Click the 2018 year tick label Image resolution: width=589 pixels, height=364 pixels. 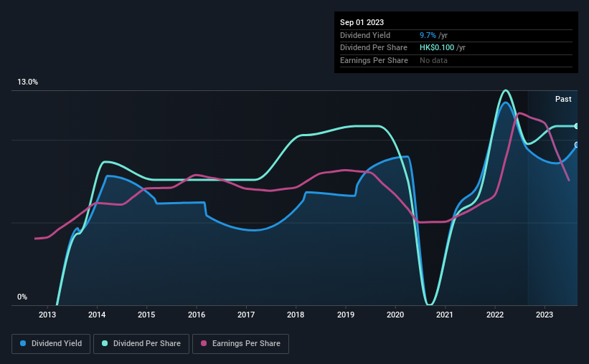[296, 315]
